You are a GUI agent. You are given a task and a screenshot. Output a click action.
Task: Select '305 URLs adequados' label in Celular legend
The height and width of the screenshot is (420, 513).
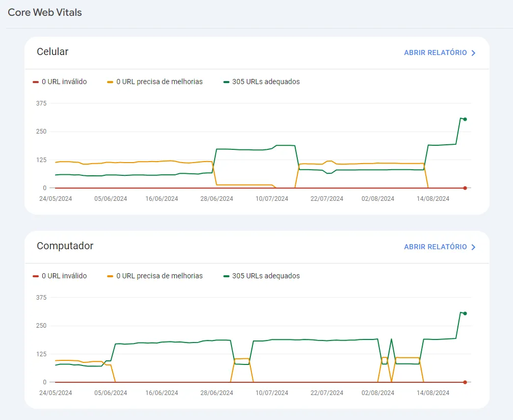point(266,82)
